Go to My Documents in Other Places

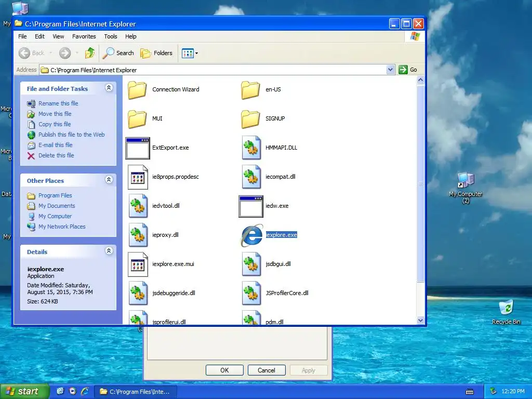point(56,206)
